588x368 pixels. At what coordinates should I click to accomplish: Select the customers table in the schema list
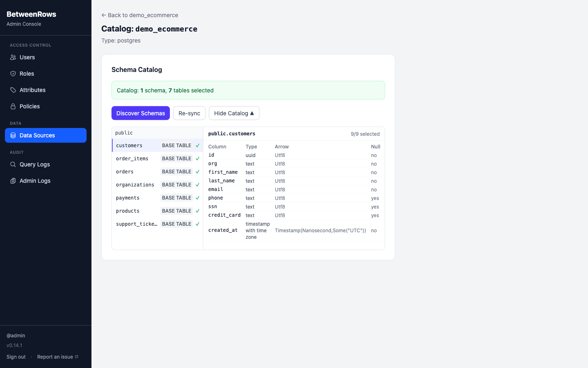[129, 145]
